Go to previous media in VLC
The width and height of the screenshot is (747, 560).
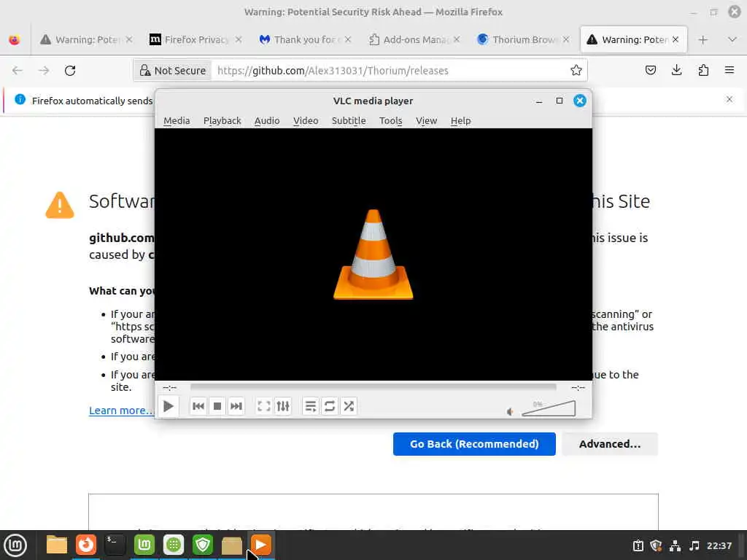[x=198, y=406]
